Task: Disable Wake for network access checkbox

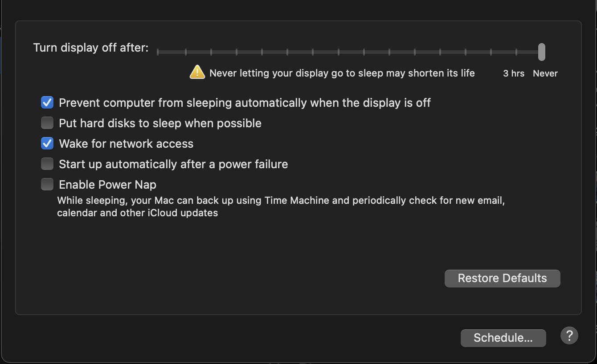Action: click(x=47, y=144)
